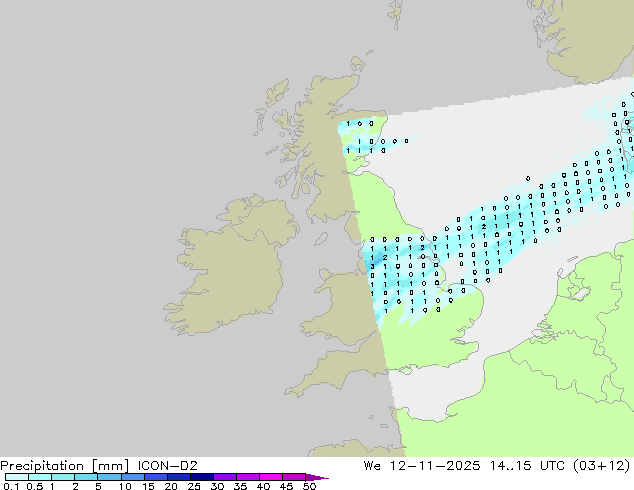
Task: Click the legend value "25"
Action: pyautogui.click(x=194, y=486)
